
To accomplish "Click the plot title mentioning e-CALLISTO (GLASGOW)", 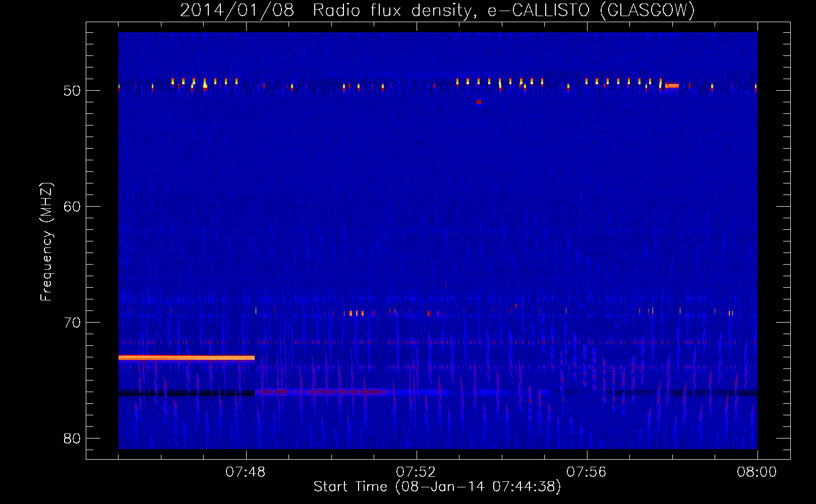I will (x=437, y=10).
